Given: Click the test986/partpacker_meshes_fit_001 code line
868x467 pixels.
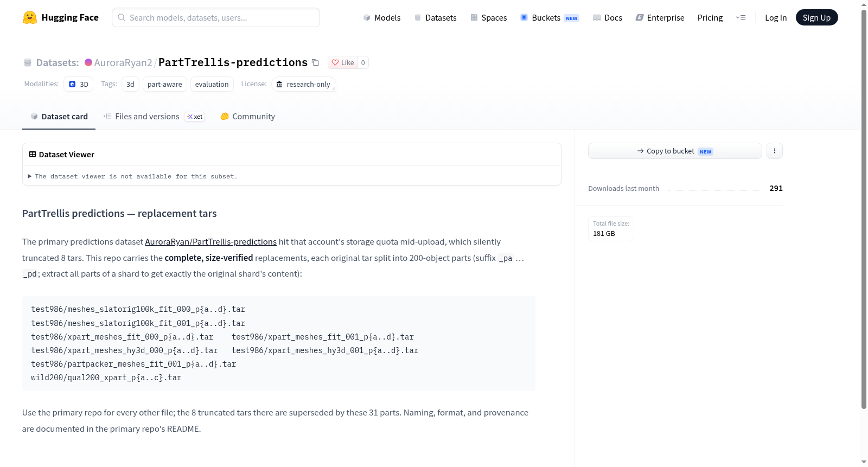Looking at the screenshot, I should coord(133,364).
